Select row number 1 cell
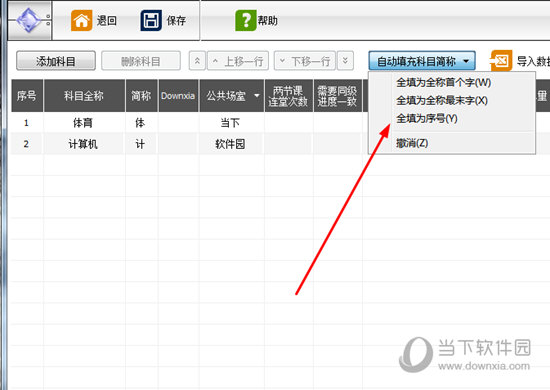 point(27,123)
